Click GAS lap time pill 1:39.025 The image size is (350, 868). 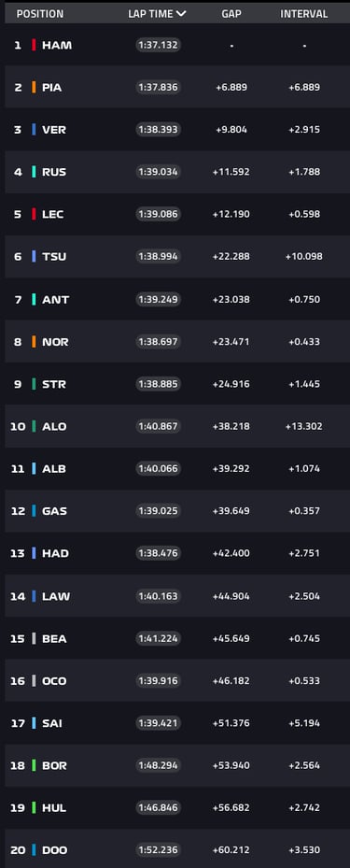pos(158,510)
